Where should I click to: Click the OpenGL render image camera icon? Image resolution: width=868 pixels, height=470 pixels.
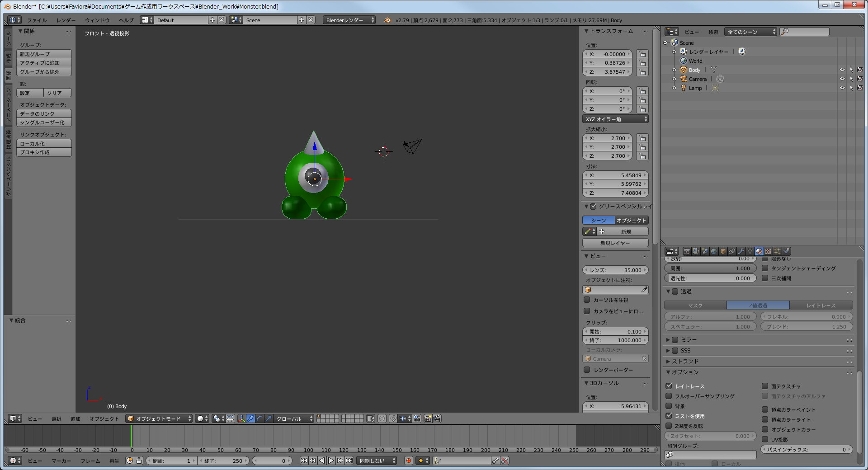428,418
